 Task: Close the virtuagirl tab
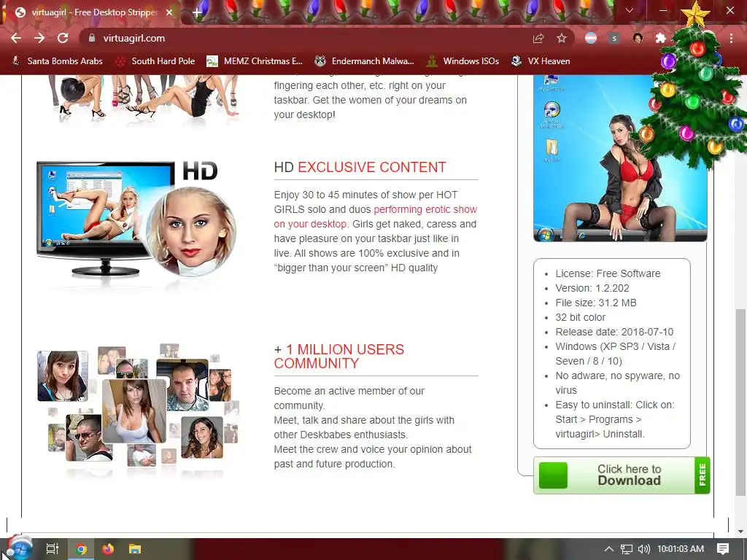pyautogui.click(x=169, y=12)
